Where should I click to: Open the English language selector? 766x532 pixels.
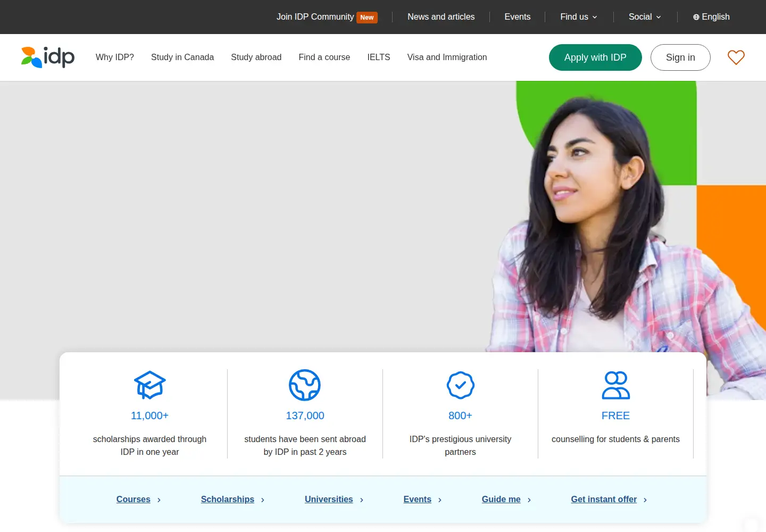[712, 17]
